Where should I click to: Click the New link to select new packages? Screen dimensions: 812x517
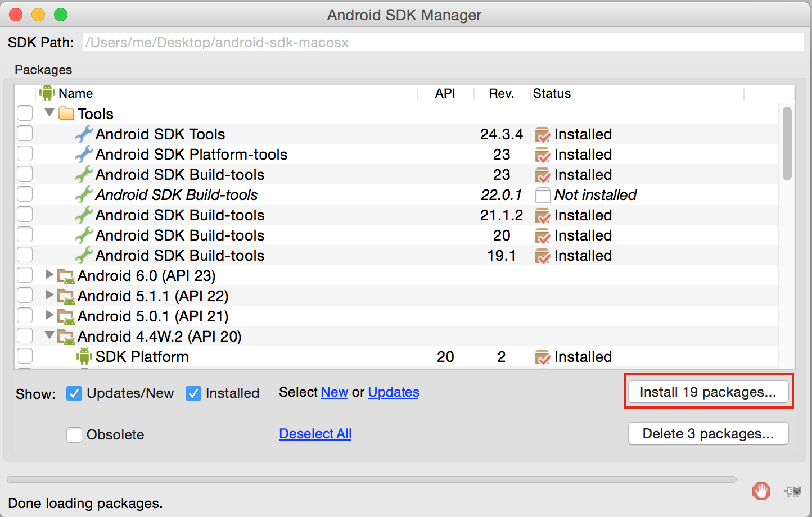pos(334,392)
